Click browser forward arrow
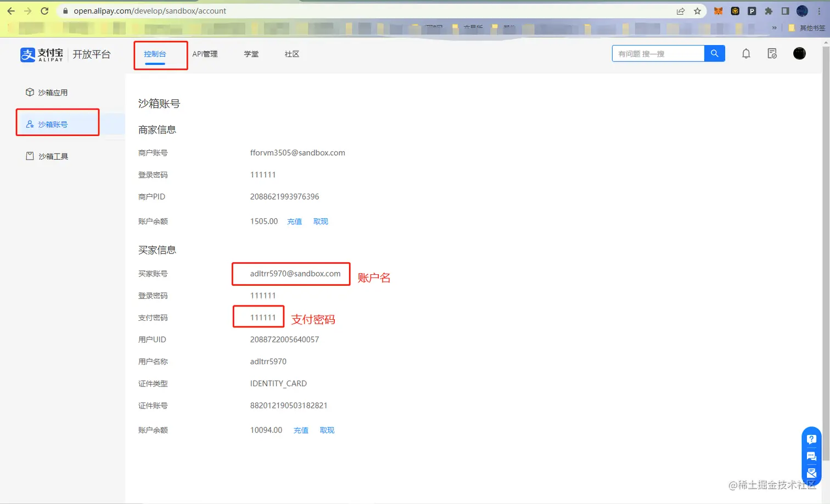The image size is (830, 504). coord(28,11)
